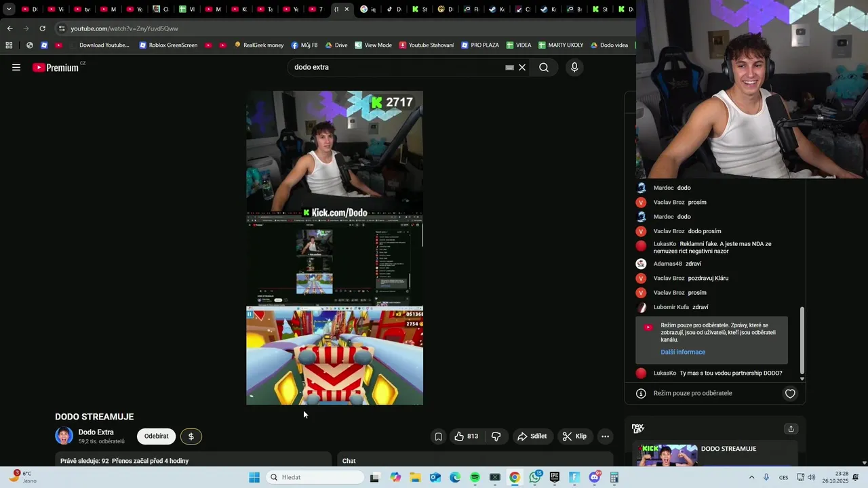This screenshot has height=488, width=868.
Task: Open Microsoft Edge from taskbar
Action: 455,477
